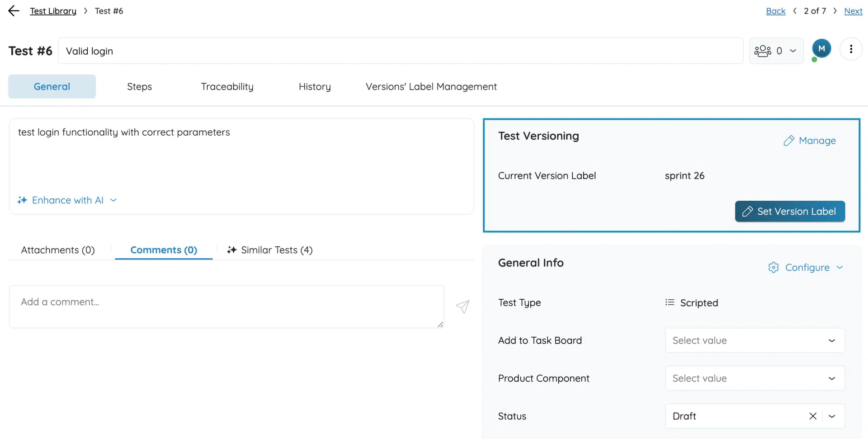Show the Similar Tests tab
This screenshot has height=439, width=868.
pyautogui.click(x=270, y=250)
